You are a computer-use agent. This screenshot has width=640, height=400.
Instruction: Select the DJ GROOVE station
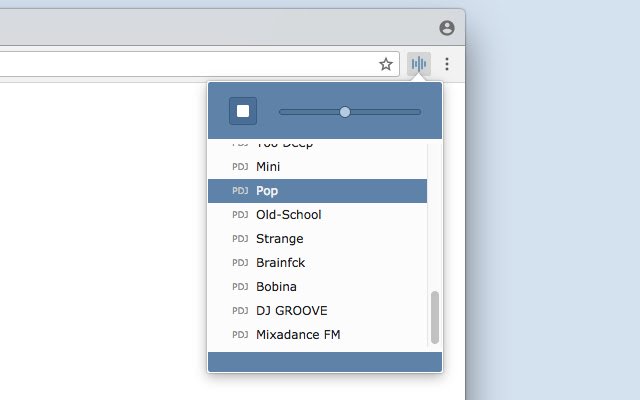click(318, 311)
